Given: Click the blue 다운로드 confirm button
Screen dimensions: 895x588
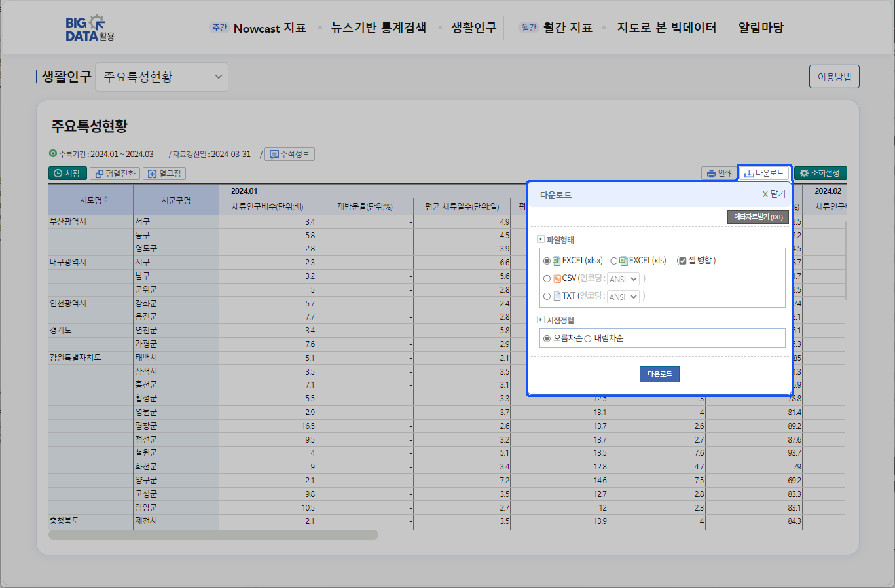Looking at the screenshot, I should 659,374.
